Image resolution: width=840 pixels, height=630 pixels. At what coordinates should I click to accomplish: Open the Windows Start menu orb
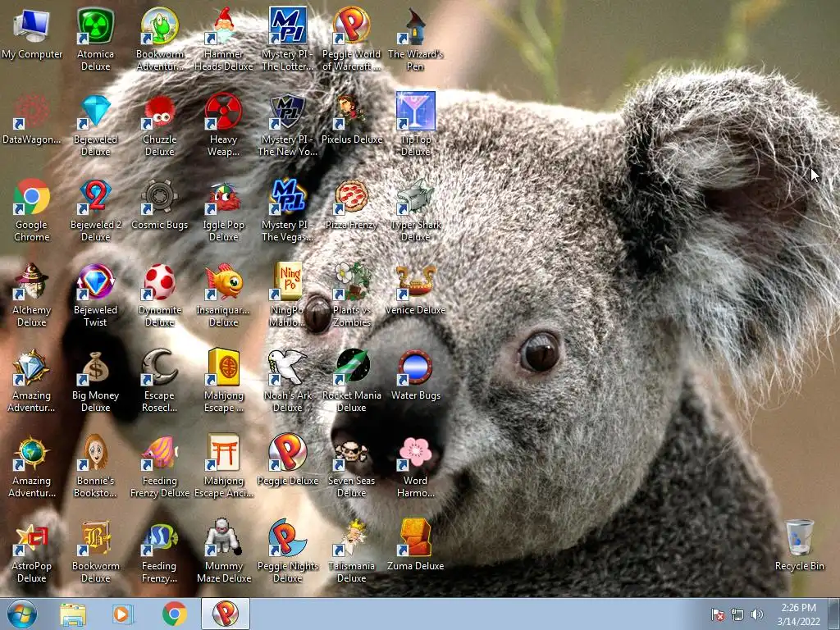[22, 614]
